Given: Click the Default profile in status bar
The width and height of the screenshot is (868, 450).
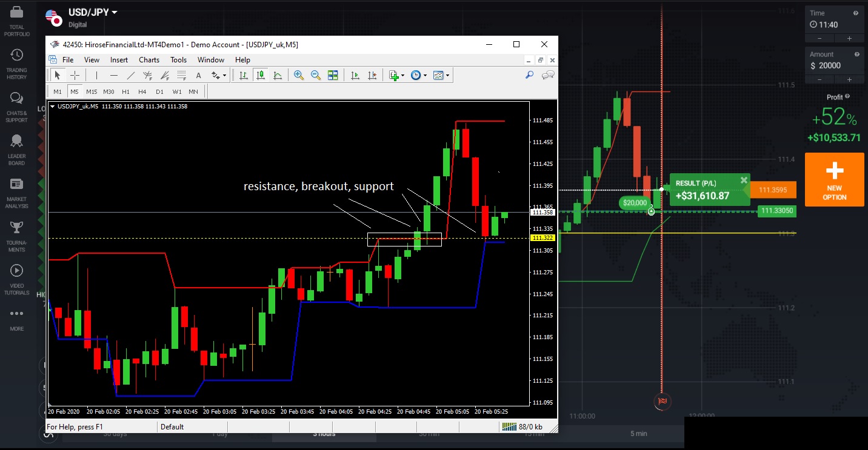Looking at the screenshot, I should tap(172, 426).
